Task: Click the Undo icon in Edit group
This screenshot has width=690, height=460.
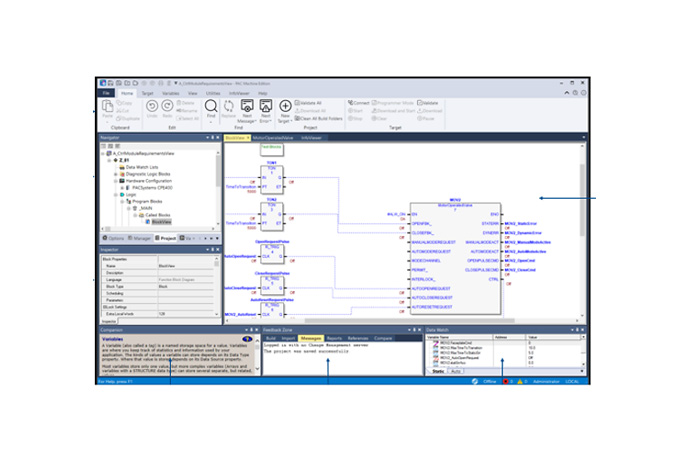Action: pyautogui.click(x=152, y=105)
